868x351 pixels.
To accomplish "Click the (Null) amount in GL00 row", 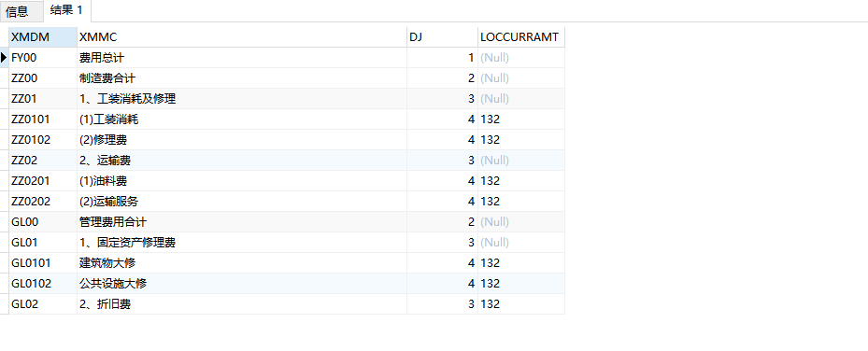I will pyautogui.click(x=521, y=221).
